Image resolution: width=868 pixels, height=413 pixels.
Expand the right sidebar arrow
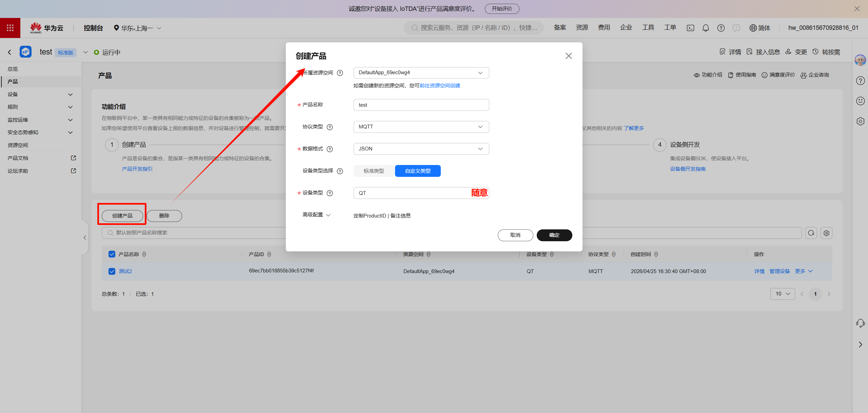tap(860, 345)
